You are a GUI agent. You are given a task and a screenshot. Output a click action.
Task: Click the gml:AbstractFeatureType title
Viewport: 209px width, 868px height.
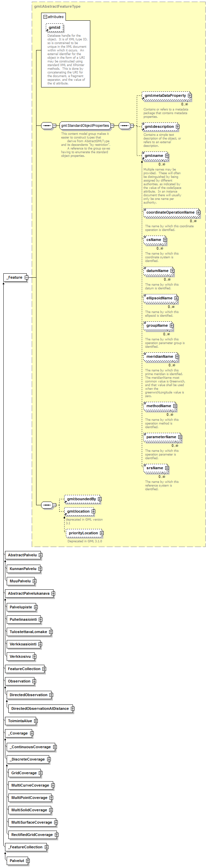click(x=57, y=6)
